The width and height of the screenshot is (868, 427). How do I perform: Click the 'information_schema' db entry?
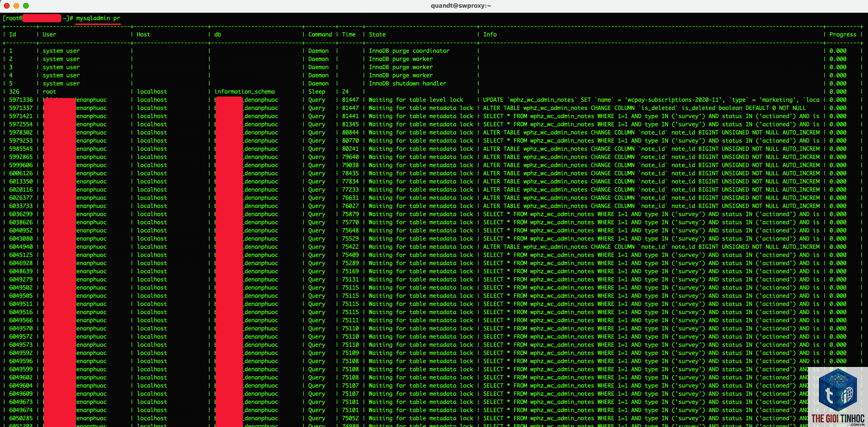pos(245,92)
